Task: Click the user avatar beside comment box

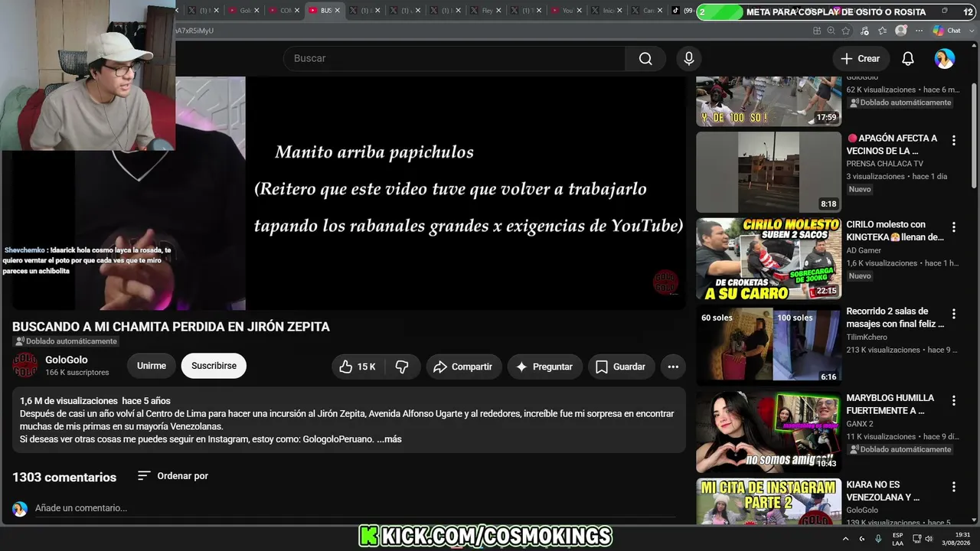Action: click(x=20, y=509)
